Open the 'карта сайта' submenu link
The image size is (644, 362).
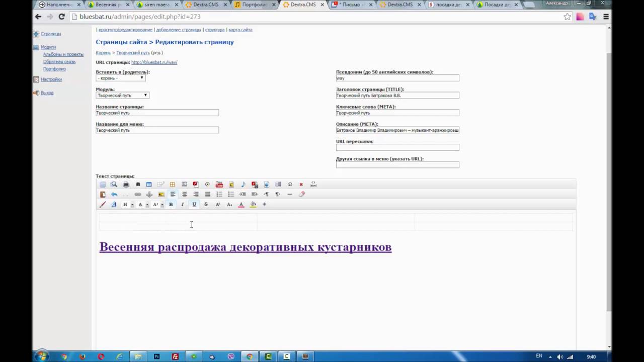coord(240,30)
